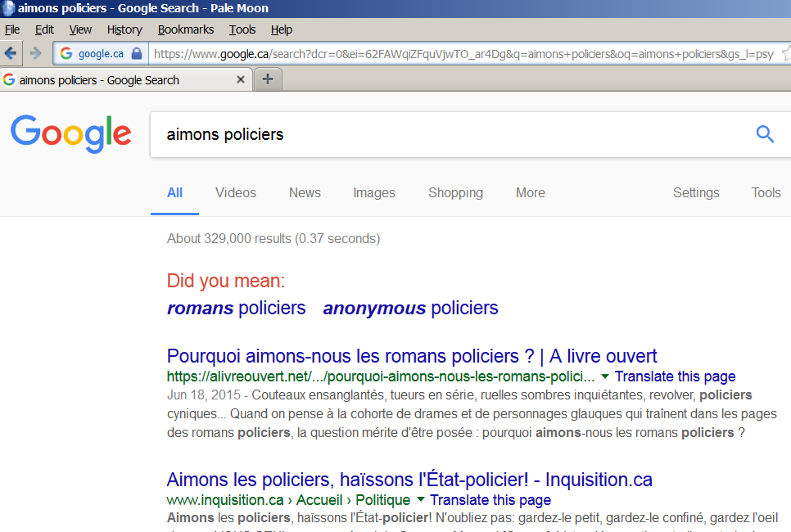Switch to the Videos search tab
Viewport: 791px width, 532px height.
coord(235,192)
